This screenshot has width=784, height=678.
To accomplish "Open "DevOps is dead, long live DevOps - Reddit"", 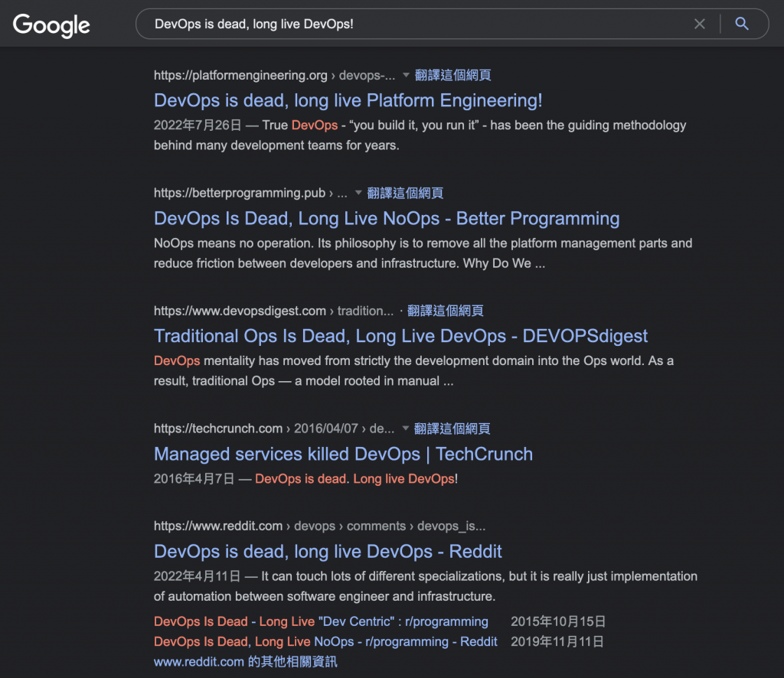I will 328,552.
